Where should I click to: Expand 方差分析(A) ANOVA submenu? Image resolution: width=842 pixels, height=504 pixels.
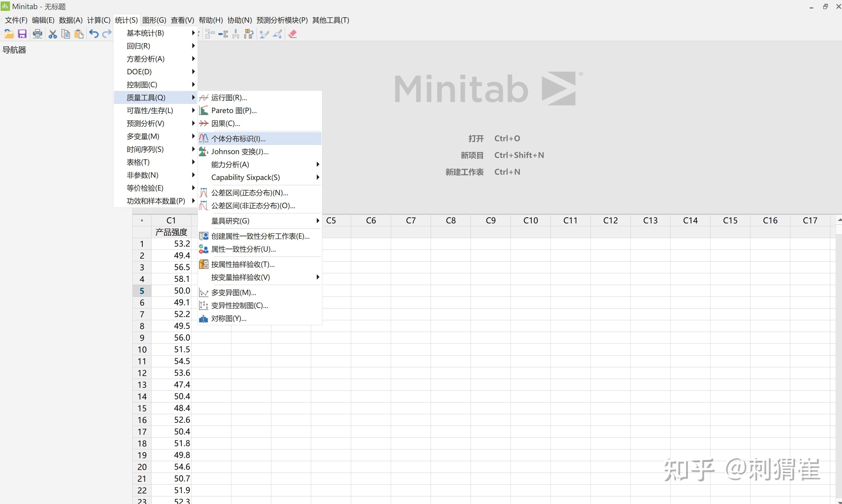[x=156, y=59]
